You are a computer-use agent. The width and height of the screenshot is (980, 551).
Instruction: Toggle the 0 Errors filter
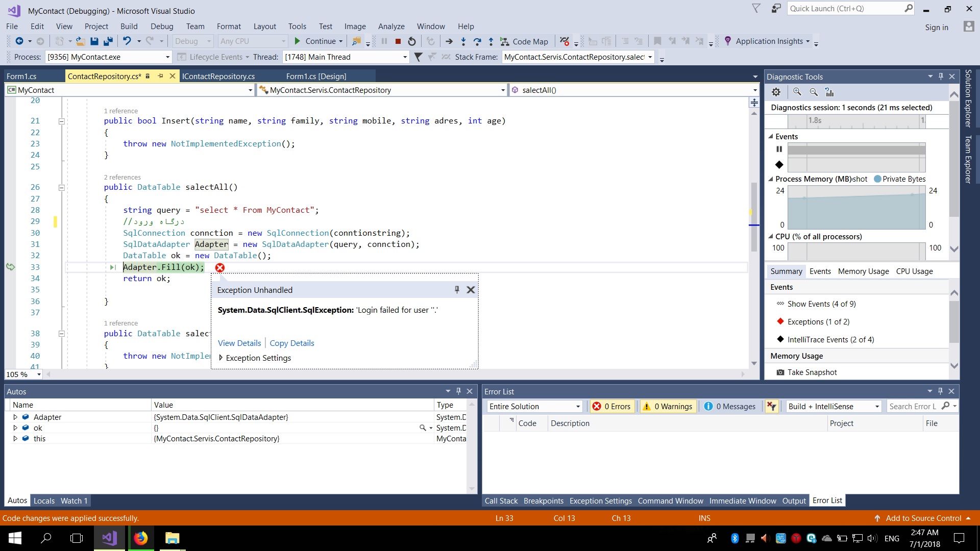pyautogui.click(x=611, y=407)
